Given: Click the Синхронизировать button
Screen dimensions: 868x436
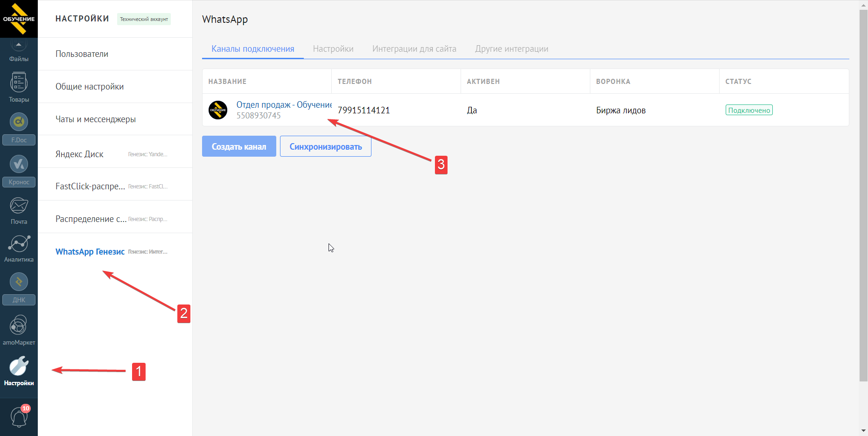Looking at the screenshot, I should [x=326, y=146].
